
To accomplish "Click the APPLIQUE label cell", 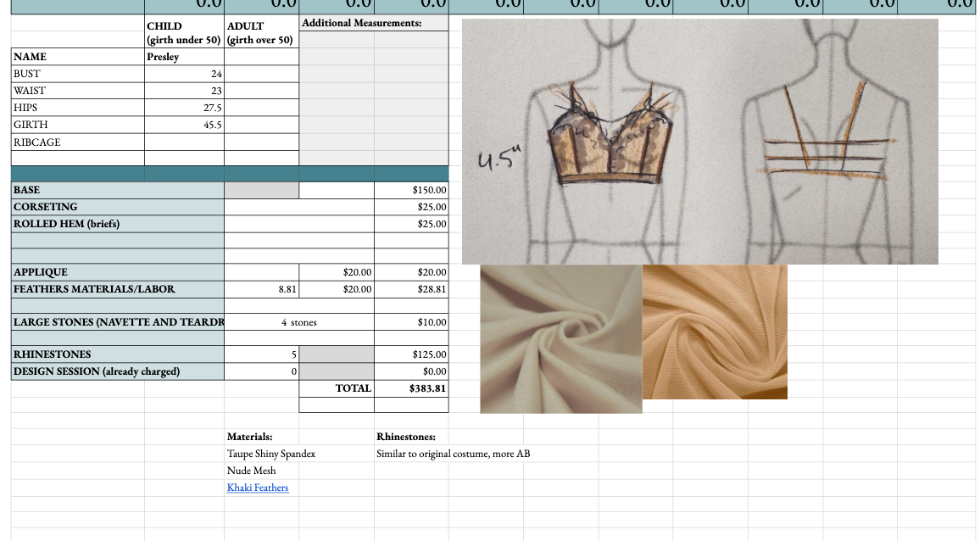I will coord(118,272).
